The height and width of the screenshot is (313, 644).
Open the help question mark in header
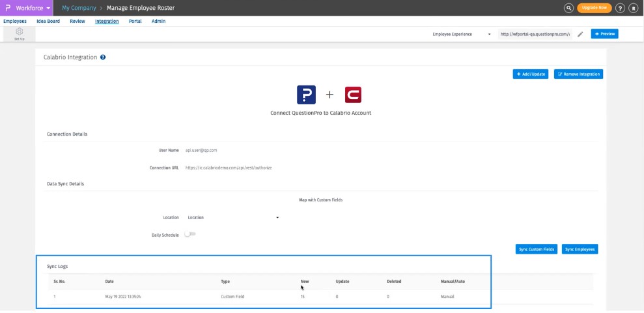tap(620, 8)
